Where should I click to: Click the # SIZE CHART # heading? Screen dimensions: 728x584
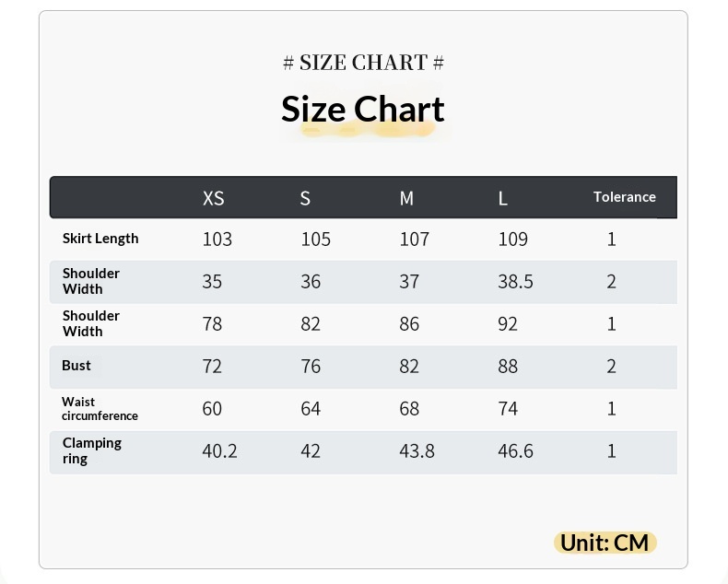(363, 63)
